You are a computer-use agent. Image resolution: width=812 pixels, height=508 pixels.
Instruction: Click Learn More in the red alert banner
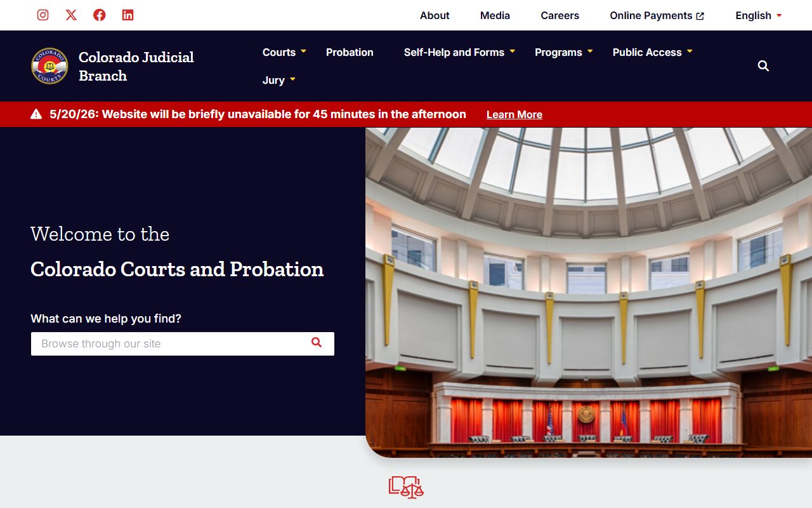[x=514, y=114]
